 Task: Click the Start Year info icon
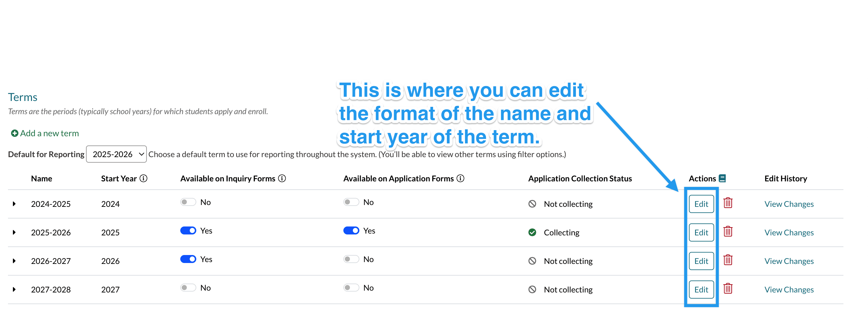pos(143,179)
